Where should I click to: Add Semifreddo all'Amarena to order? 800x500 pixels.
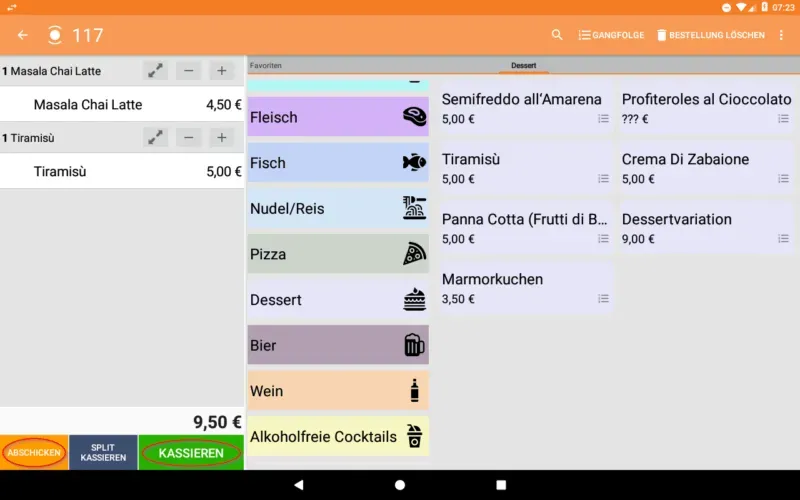526,108
